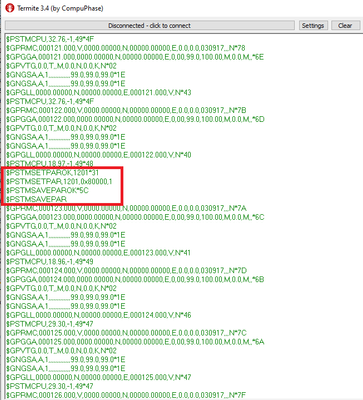Click the $PSTMCPU,18.97,-1,49*48 line
This screenshot has height=400, width=363.
50,163
